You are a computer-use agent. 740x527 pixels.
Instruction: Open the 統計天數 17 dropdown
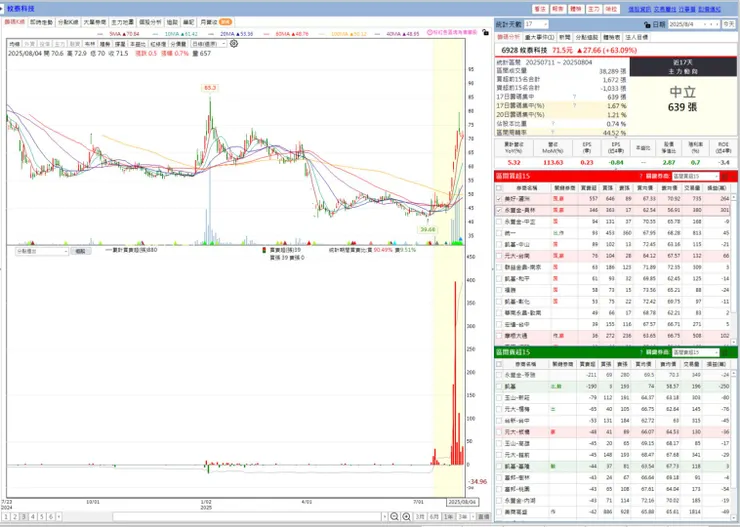click(x=536, y=24)
